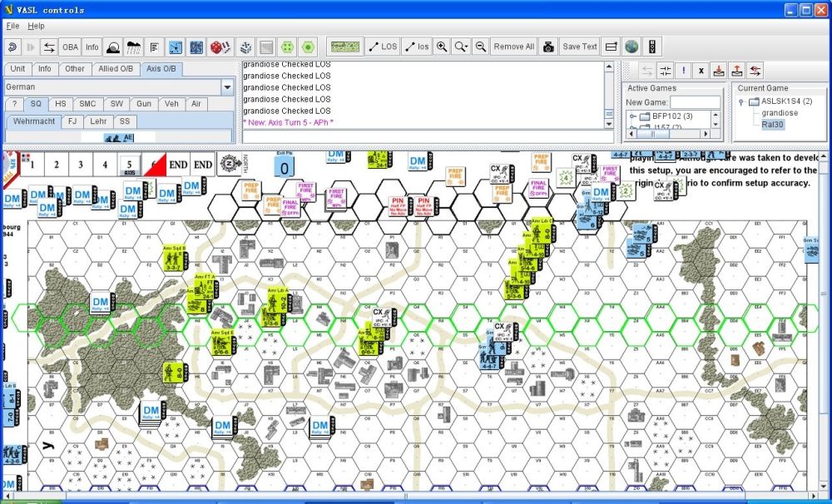Select the HS counter tab
Viewport: 832px width, 504px height.
tap(61, 104)
